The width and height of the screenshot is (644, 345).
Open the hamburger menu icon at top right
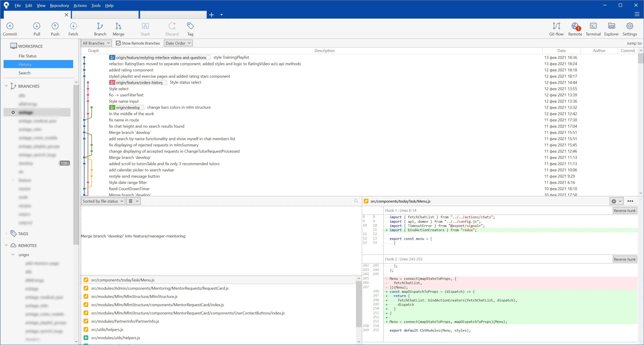(637, 15)
